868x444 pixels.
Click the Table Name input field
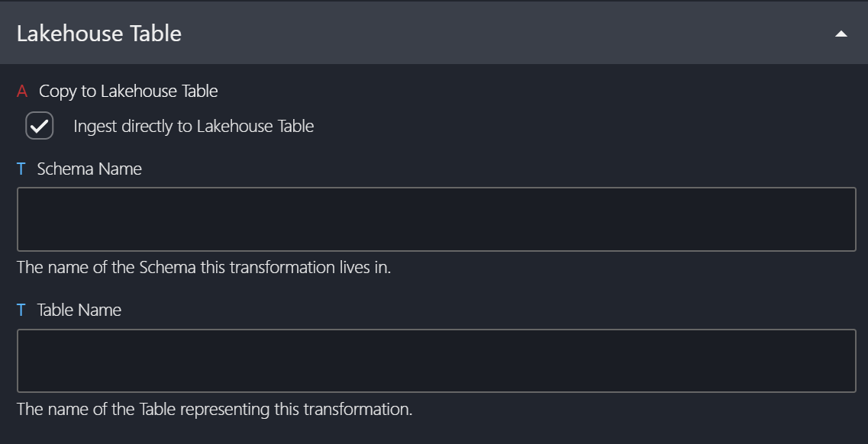click(x=436, y=361)
